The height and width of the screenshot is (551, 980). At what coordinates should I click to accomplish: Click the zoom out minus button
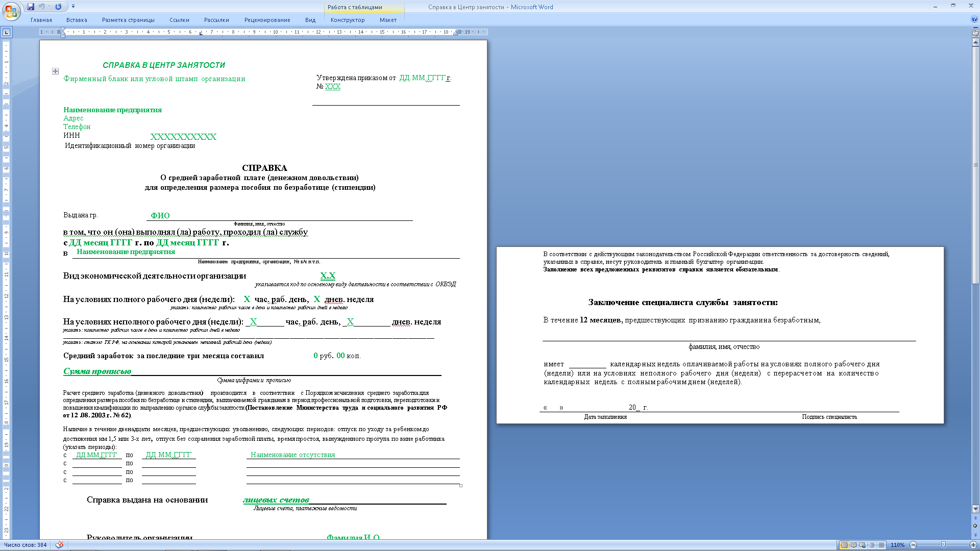pos(914,545)
